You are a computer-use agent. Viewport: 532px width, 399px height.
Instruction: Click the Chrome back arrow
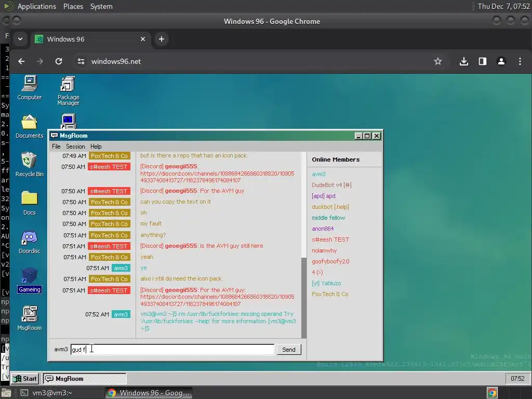coord(21,61)
